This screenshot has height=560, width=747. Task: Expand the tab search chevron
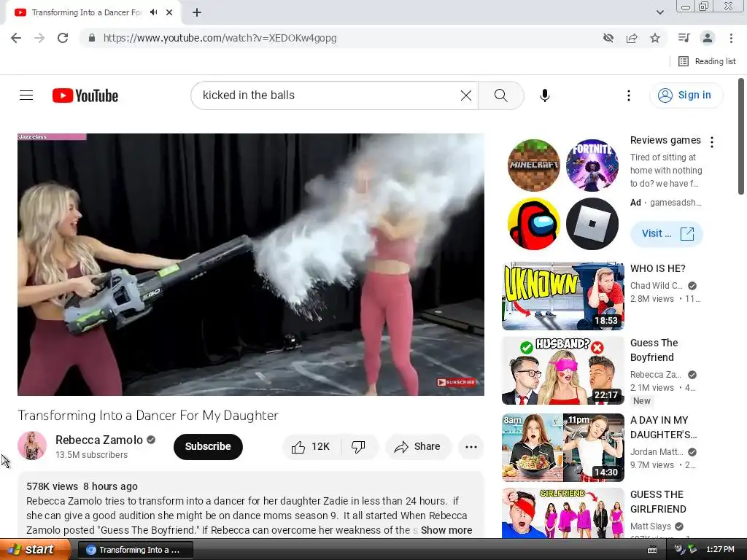pyautogui.click(x=659, y=12)
